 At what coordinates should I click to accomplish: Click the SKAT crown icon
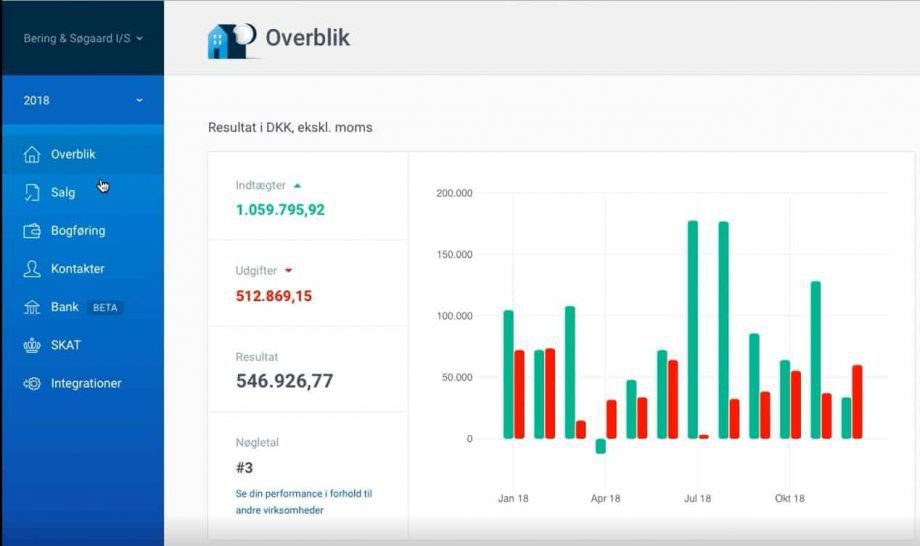point(32,345)
